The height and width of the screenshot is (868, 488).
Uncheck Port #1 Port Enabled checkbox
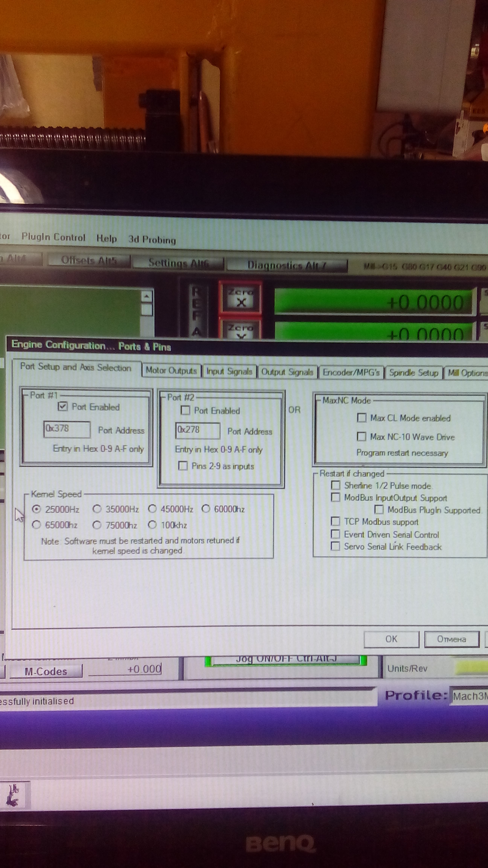63,406
